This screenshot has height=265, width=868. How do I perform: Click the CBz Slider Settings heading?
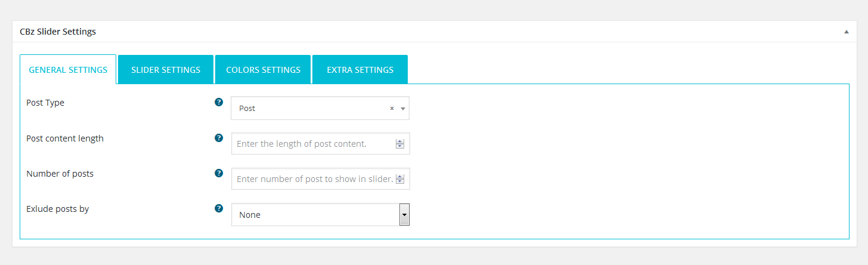[58, 32]
